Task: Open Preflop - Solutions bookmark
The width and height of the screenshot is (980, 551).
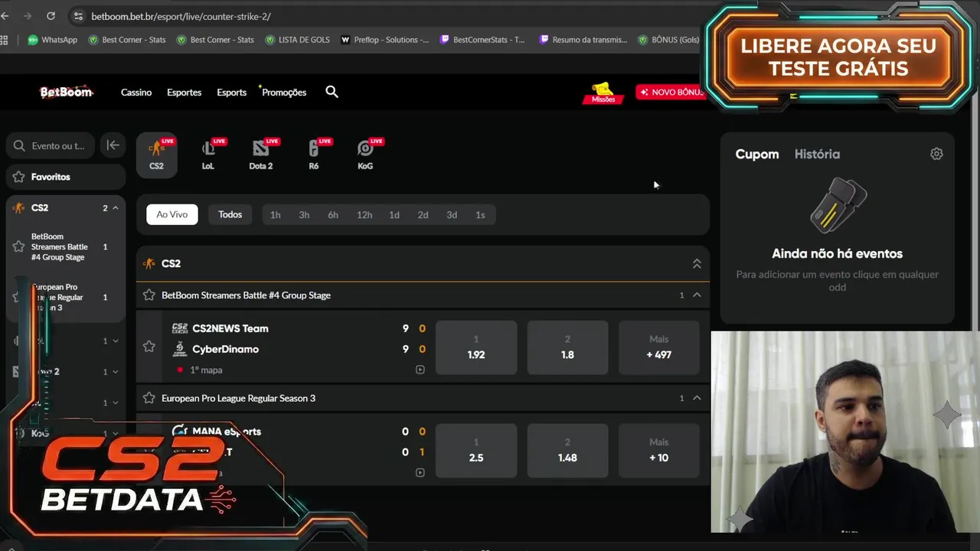Action: (384, 40)
